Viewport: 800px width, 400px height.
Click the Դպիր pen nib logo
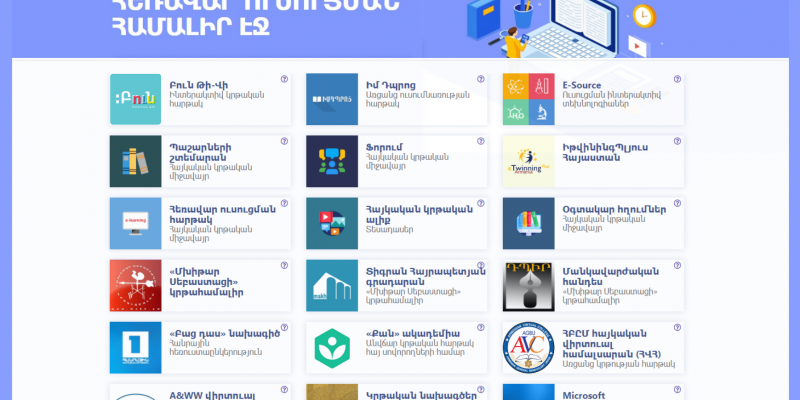pyautogui.click(x=529, y=286)
